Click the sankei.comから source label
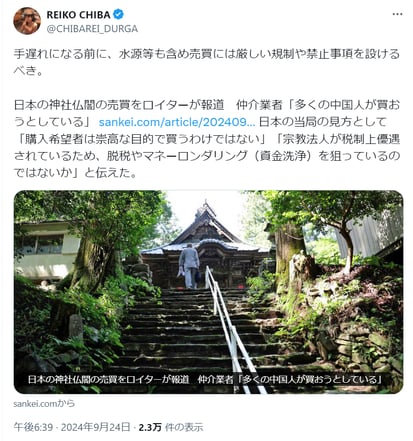 pos(44,404)
